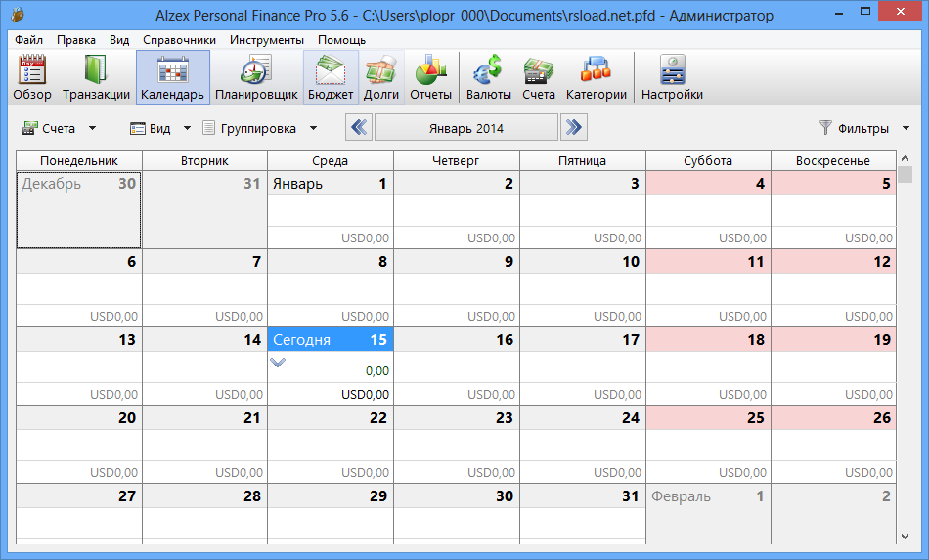The image size is (929, 560).
Task: Expand the Группировка dropdown
Action: pos(314,128)
